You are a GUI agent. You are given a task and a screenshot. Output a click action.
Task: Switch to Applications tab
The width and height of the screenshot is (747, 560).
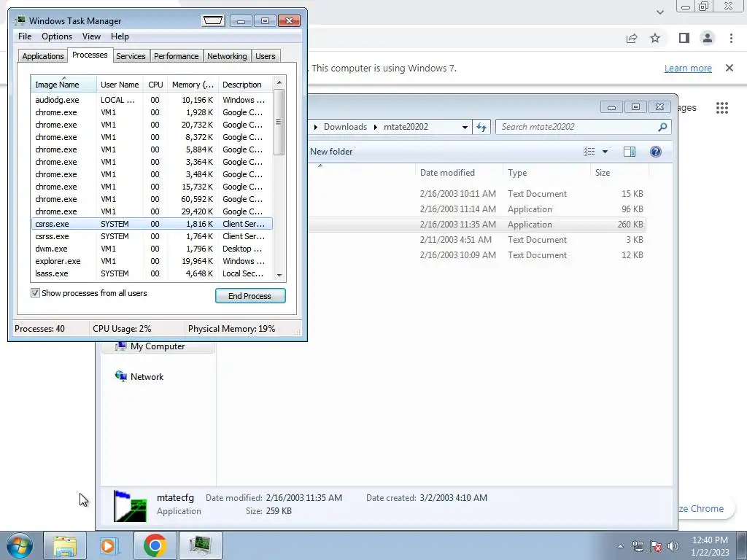coord(42,56)
